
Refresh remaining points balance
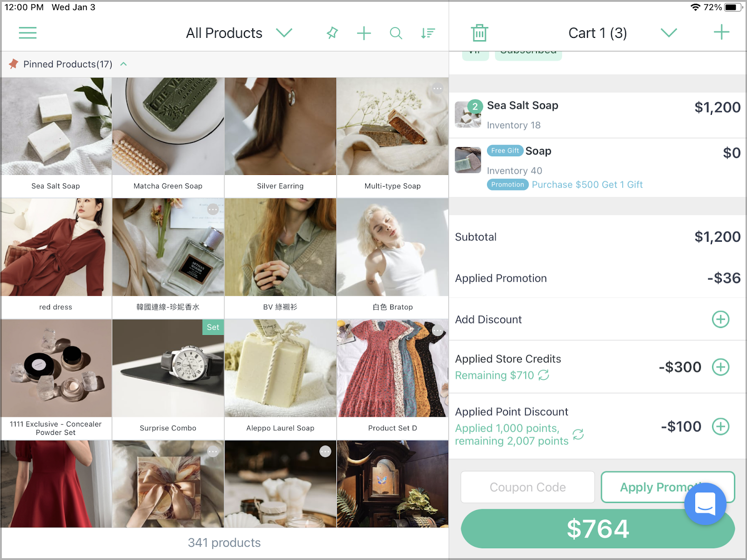(x=578, y=434)
